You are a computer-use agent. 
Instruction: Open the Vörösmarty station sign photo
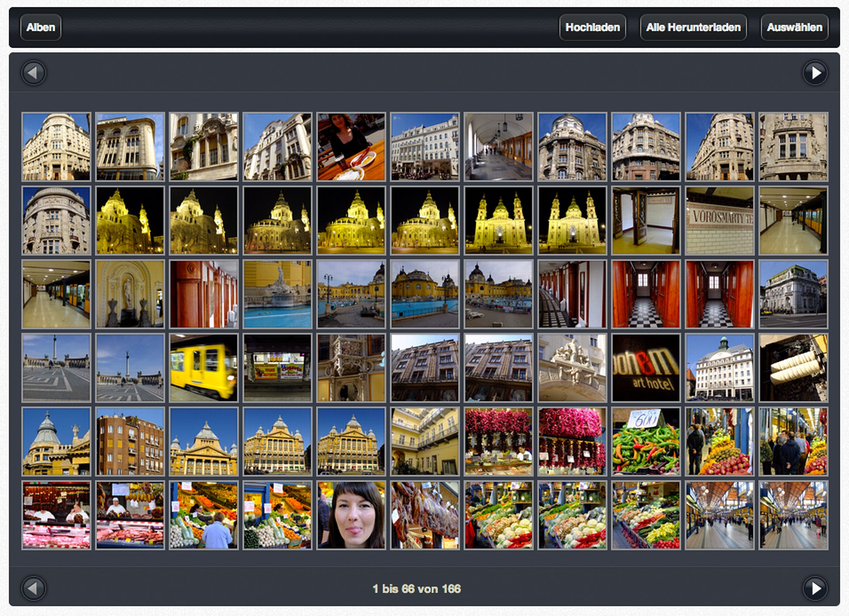point(720,221)
